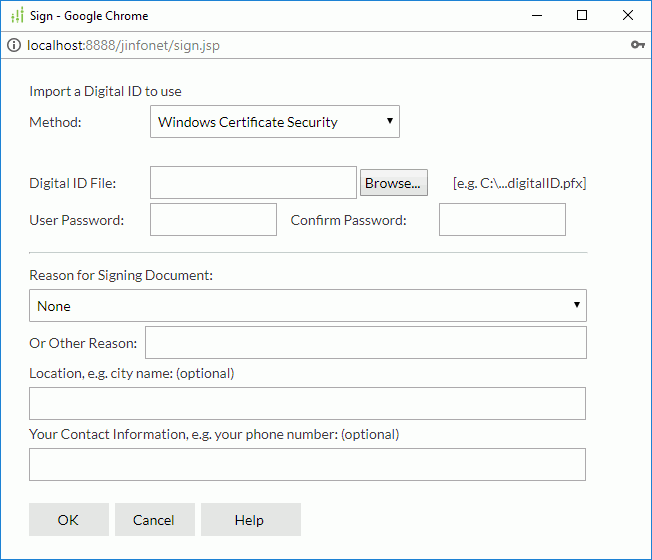Click the Confirm Password field
This screenshot has height=560, width=652.
[502, 220]
